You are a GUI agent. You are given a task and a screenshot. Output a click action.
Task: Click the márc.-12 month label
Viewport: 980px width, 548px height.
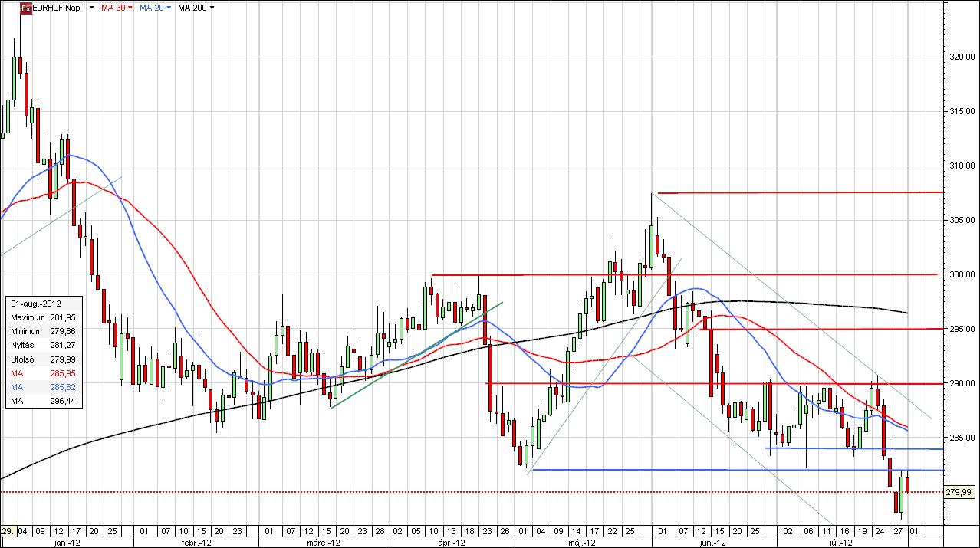point(324,542)
